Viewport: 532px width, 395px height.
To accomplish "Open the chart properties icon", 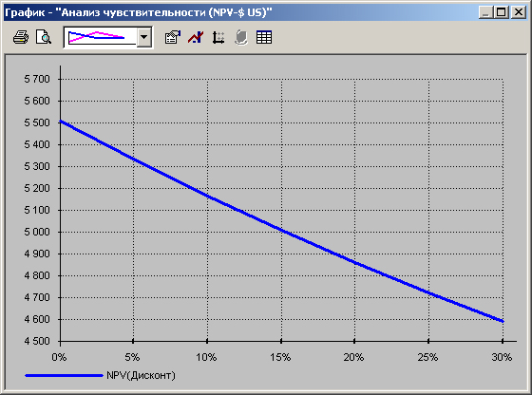I will (x=172, y=37).
